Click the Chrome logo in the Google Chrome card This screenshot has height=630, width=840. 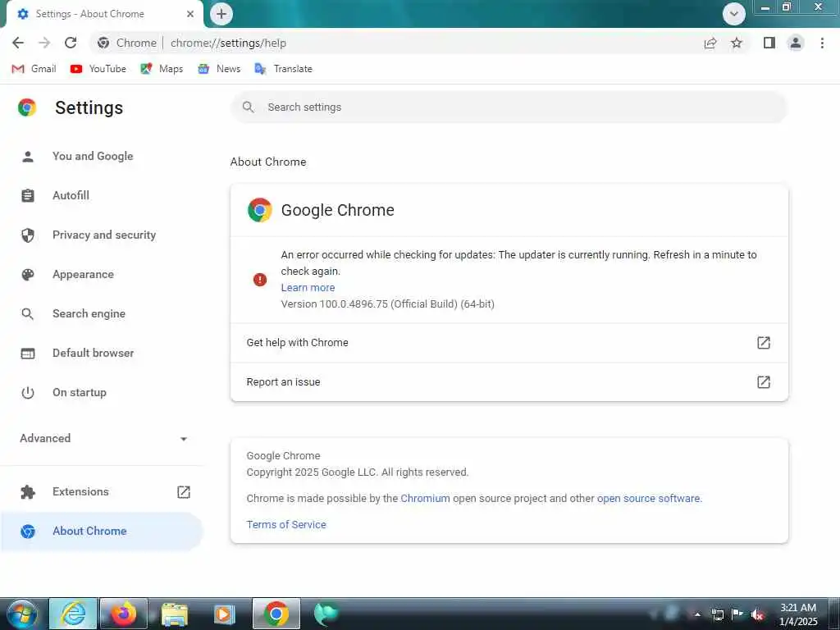(x=260, y=210)
